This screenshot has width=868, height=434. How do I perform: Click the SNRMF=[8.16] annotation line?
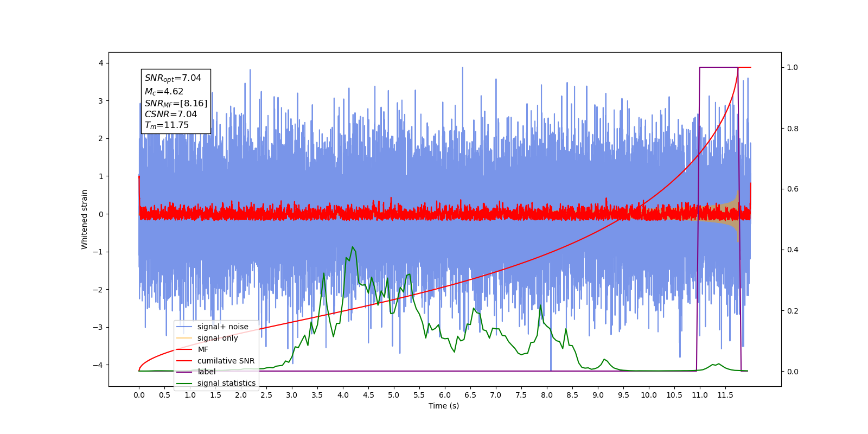point(176,103)
